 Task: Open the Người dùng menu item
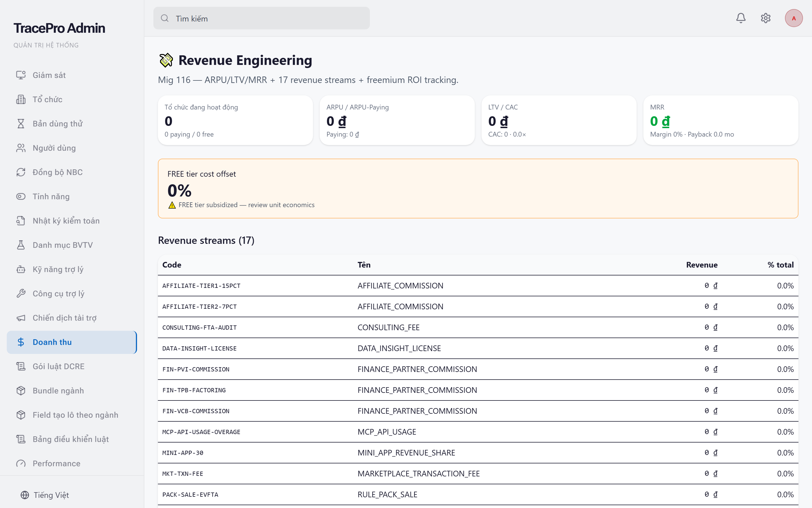coord(72,148)
